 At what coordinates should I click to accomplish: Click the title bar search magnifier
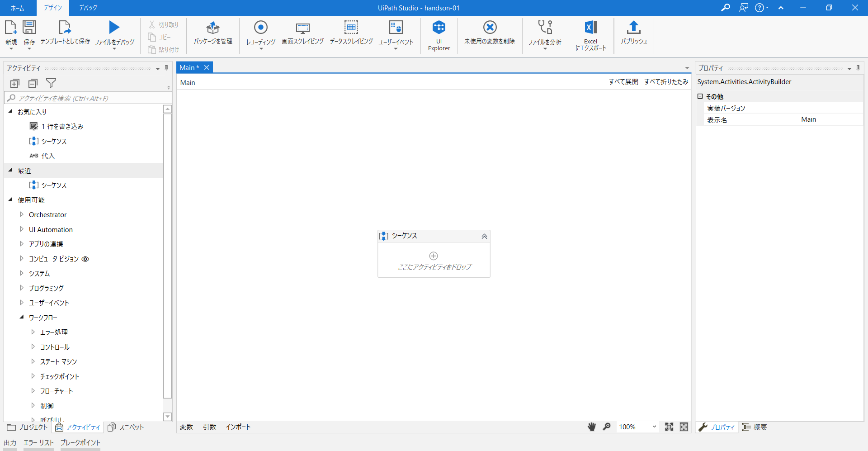tap(726, 8)
